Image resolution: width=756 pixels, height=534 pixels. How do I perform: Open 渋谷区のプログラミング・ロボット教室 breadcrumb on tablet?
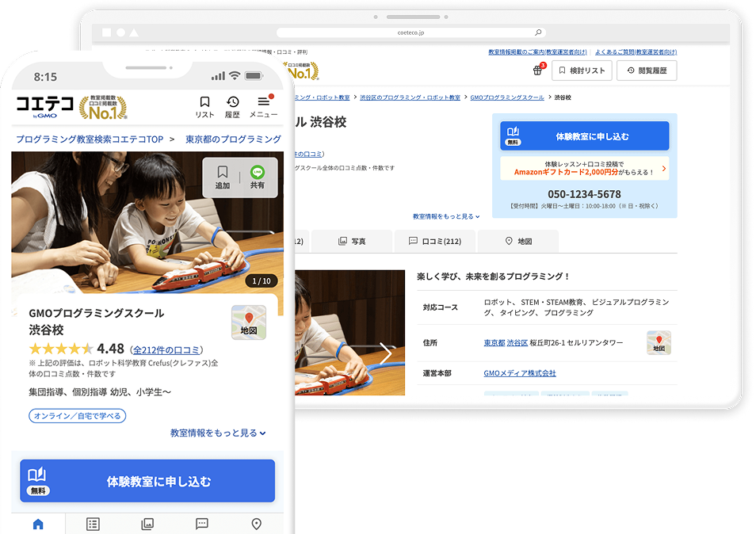[x=410, y=97]
